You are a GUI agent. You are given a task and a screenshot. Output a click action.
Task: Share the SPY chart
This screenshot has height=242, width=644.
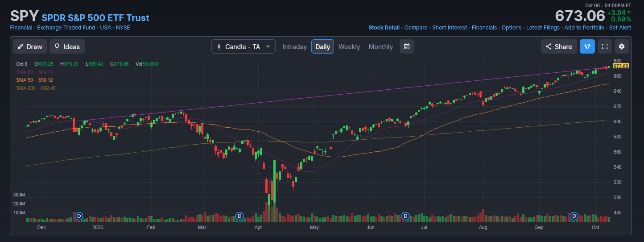[x=559, y=46]
